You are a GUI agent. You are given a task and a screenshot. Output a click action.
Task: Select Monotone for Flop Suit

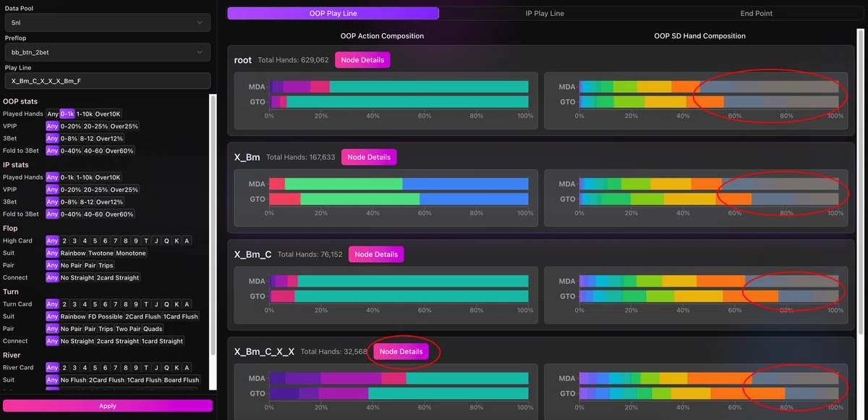(x=132, y=253)
